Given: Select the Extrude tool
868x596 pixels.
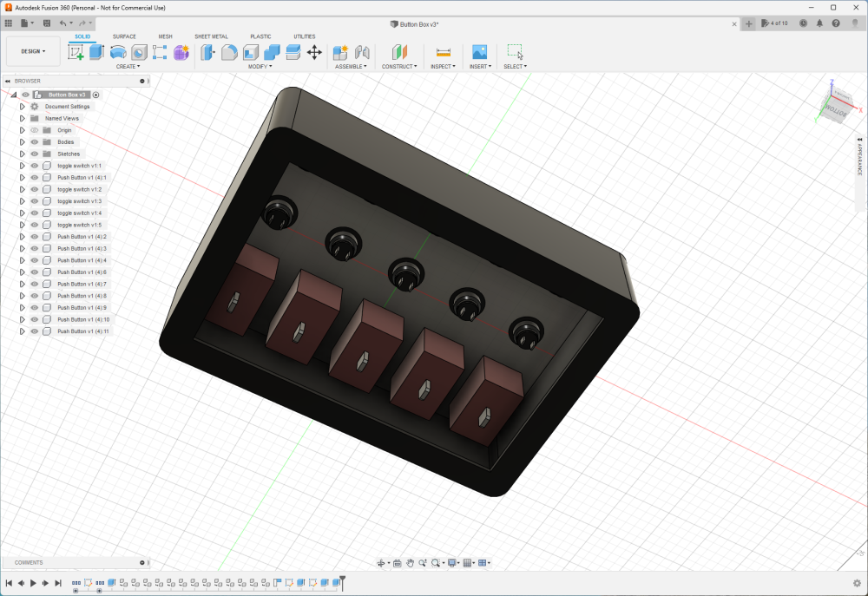Looking at the screenshot, I should [97, 52].
